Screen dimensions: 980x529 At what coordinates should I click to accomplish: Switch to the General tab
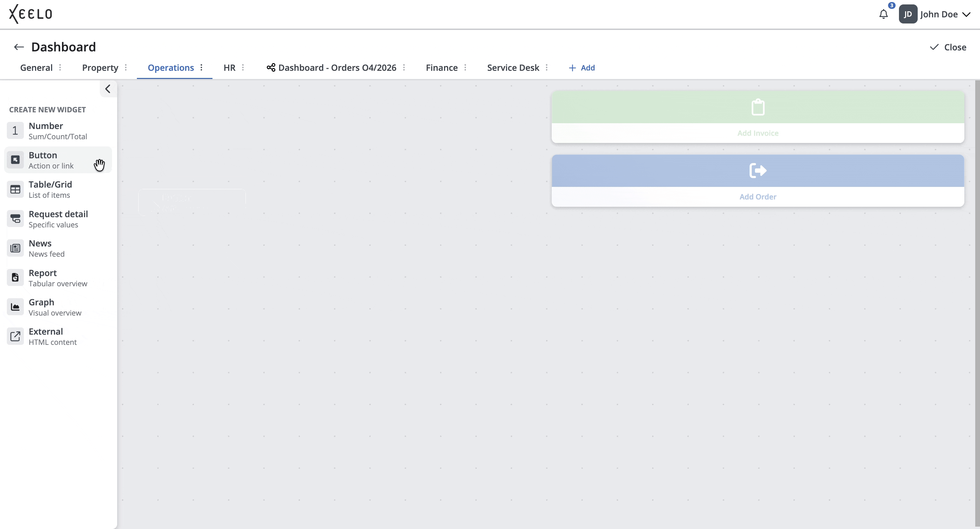(x=36, y=68)
